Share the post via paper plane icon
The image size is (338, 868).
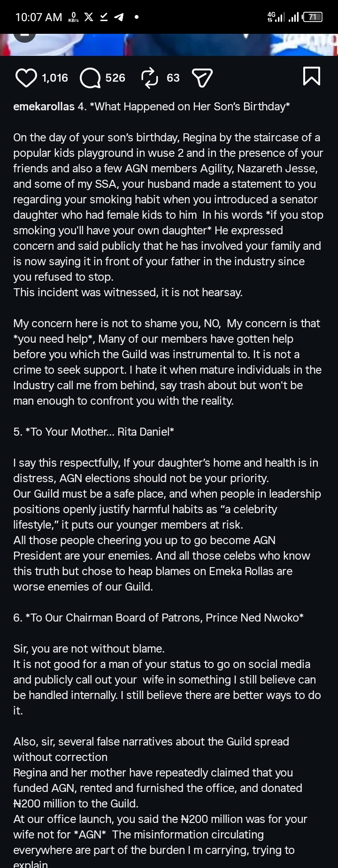[x=202, y=78]
